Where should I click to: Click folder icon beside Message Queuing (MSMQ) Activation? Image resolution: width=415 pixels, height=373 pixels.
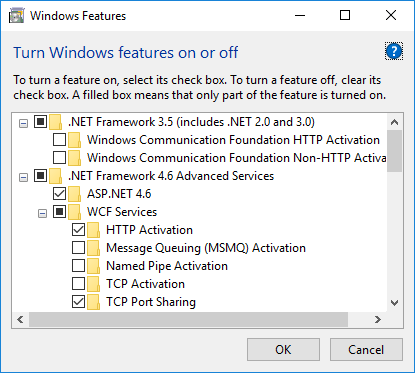point(94,248)
